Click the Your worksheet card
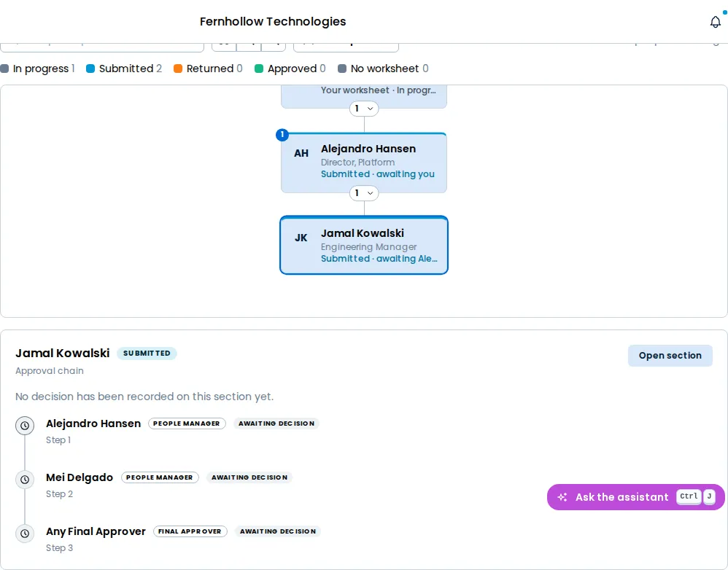Screen dimensions: 728x570 point(364,96)
